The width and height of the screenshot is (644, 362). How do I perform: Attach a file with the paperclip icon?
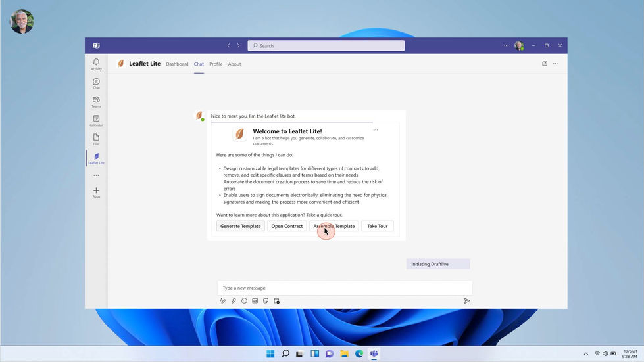[234, 300]
